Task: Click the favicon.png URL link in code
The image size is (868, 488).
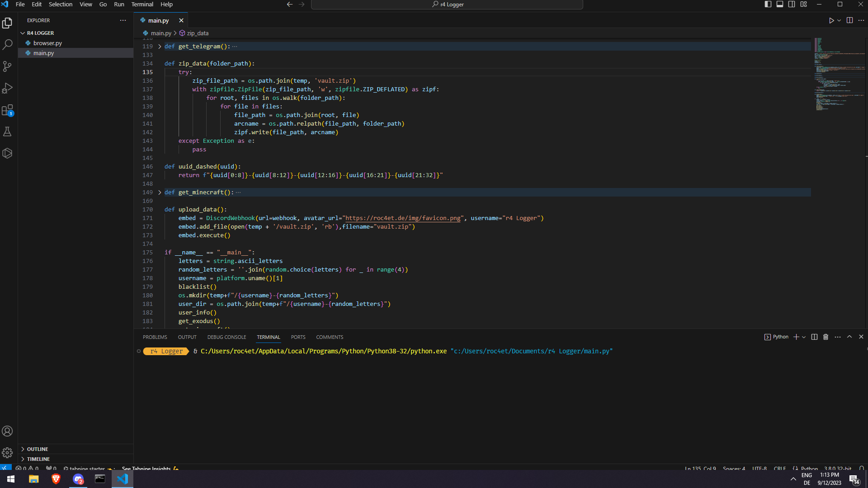Action: 402,218
